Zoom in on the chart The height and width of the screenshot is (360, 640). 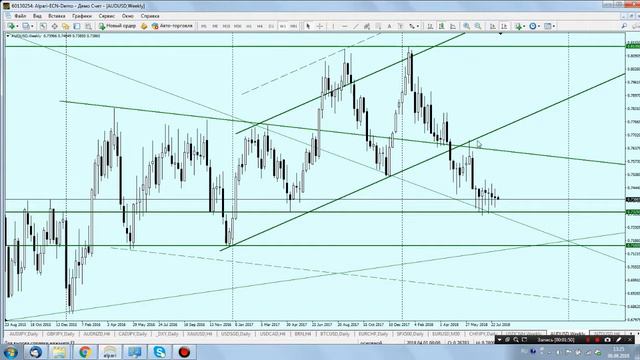tap(467, 26)
